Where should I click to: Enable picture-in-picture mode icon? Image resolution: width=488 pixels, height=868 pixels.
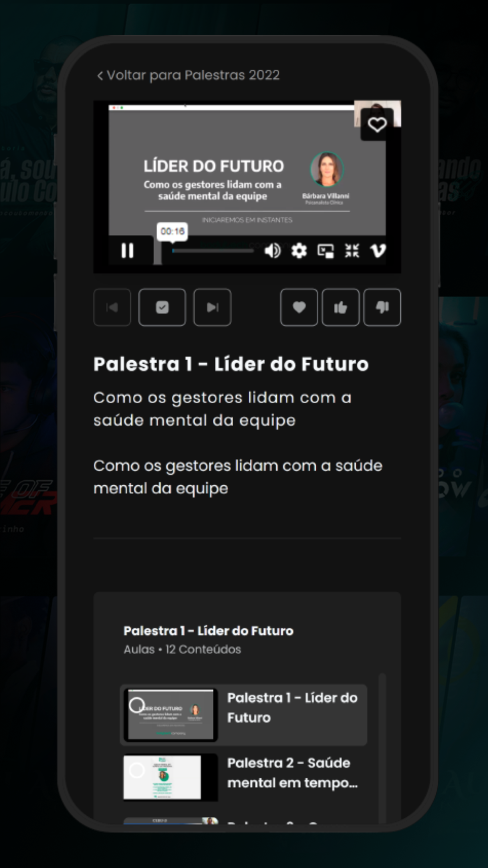pos(325,251)
